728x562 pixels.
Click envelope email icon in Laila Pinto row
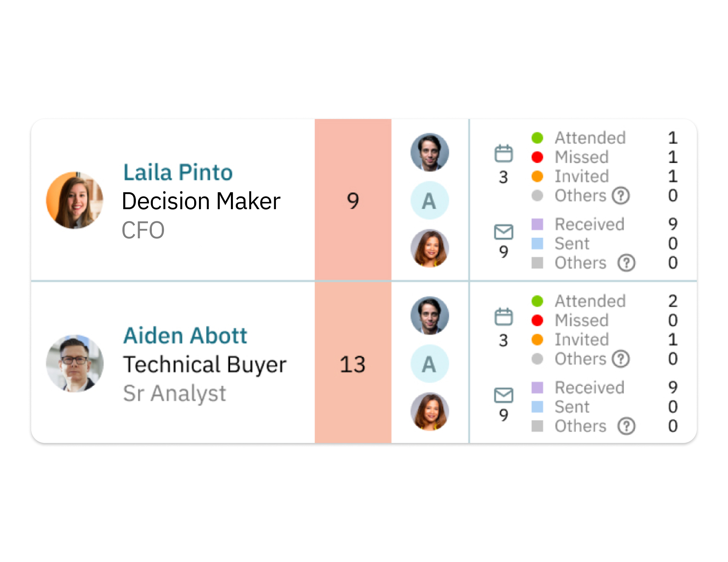coord(503,232)
